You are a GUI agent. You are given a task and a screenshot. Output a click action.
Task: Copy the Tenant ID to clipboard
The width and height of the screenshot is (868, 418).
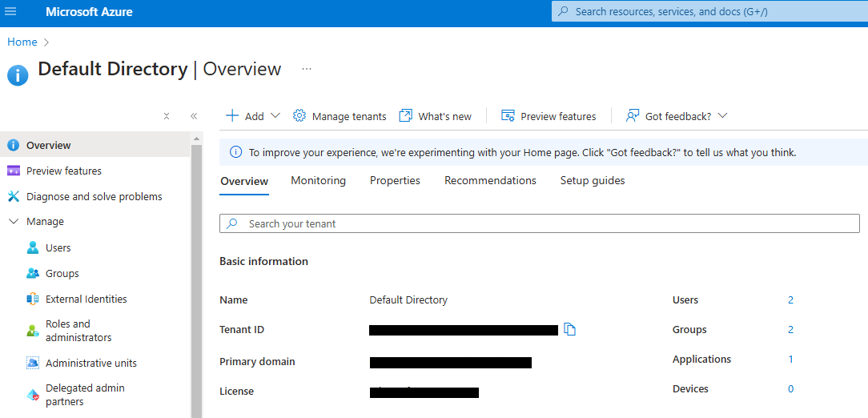coord(570,329)
